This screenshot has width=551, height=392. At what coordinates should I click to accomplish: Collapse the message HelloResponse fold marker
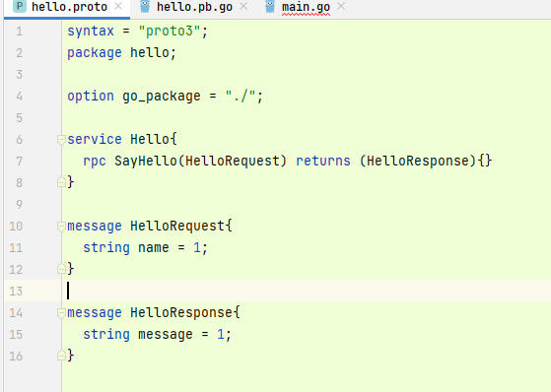point(61,313)
